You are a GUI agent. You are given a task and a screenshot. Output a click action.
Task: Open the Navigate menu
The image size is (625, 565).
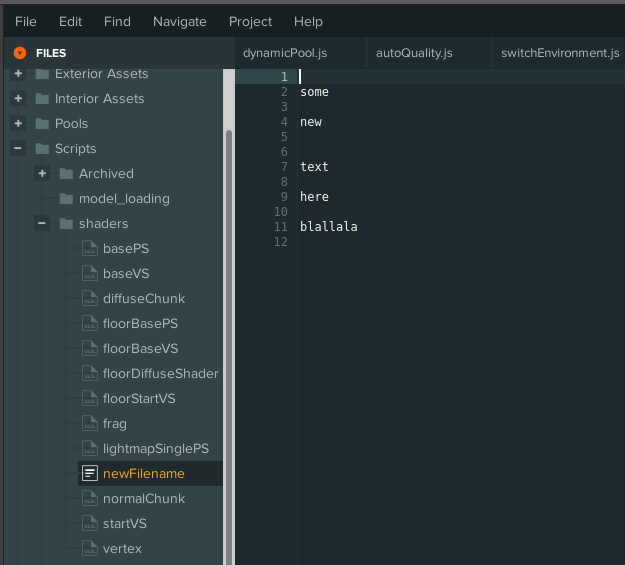pos(180,22)
